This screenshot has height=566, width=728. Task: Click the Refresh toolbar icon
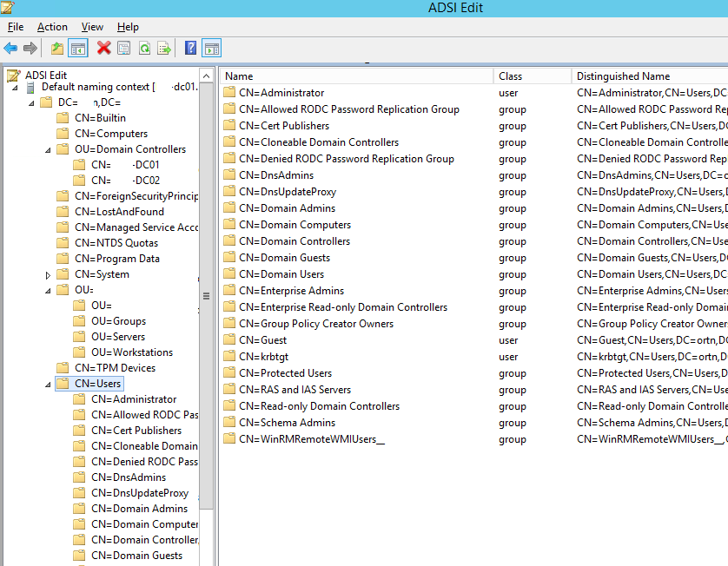click(144, 48)
